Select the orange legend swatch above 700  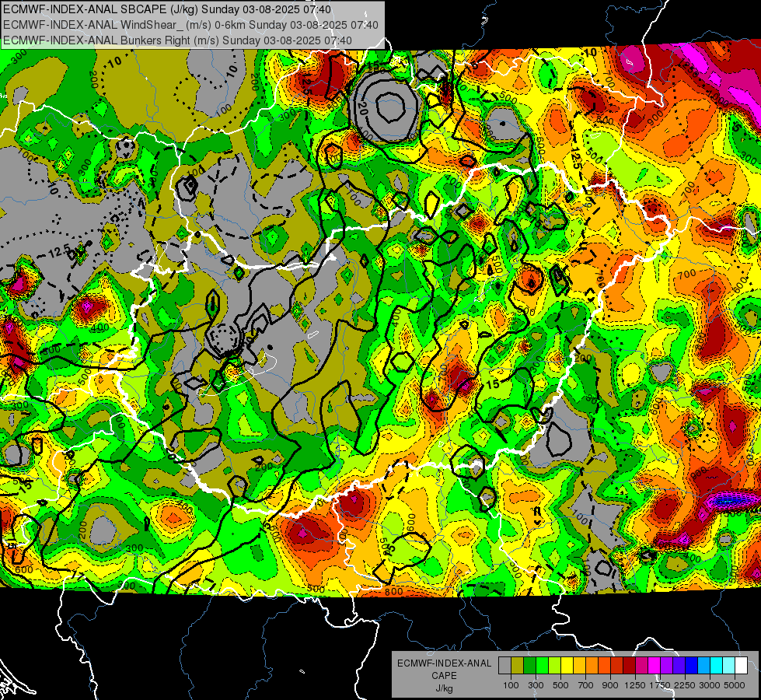592,665
